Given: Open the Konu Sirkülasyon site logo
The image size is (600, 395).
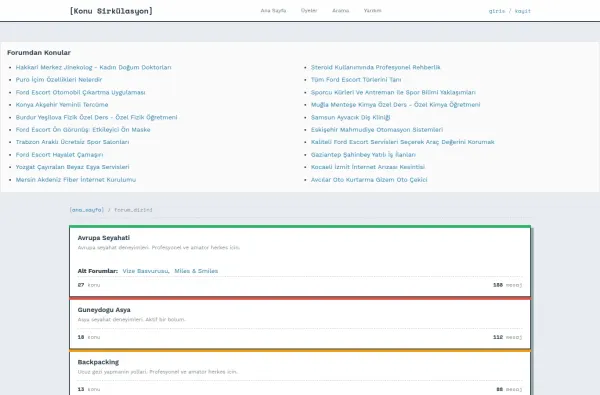Looking at the screenshot, I should 111,11.
